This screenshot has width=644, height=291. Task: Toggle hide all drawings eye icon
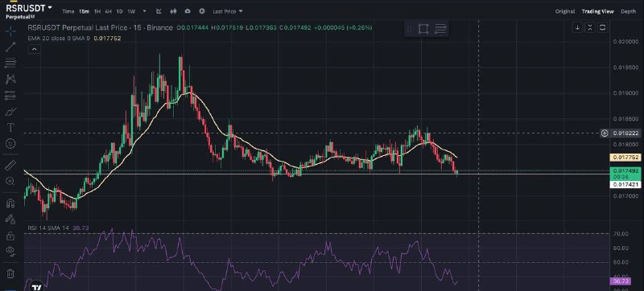(10, 252)
